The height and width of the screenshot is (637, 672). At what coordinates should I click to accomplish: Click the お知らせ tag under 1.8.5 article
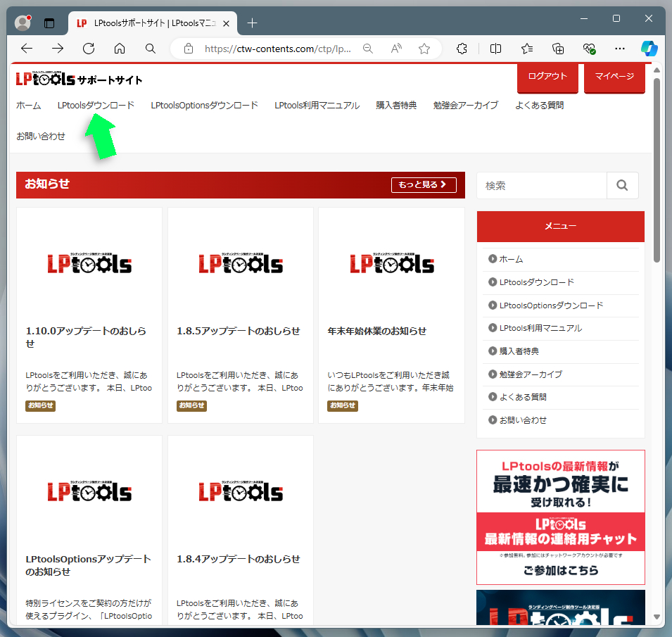point(191,405)
